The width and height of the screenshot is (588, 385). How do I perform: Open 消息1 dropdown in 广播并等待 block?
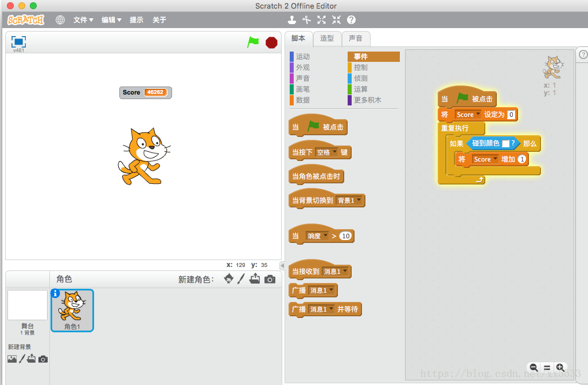321,309
